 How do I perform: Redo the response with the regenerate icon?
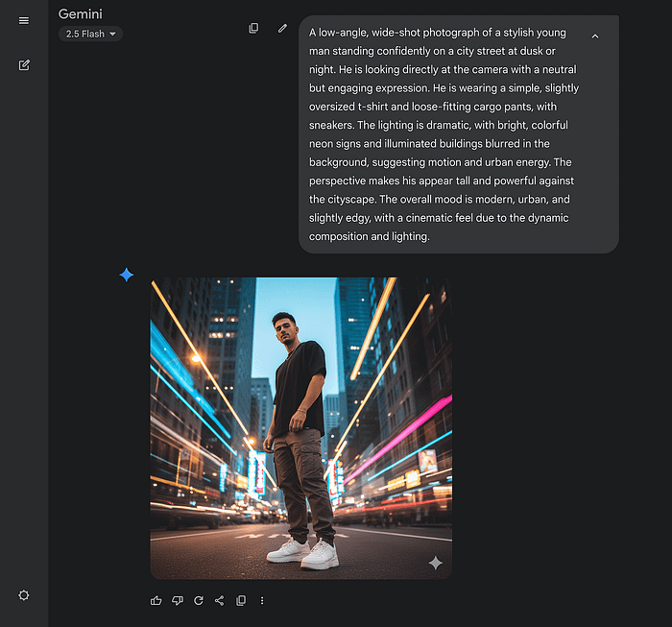click(x=199, y=601)
